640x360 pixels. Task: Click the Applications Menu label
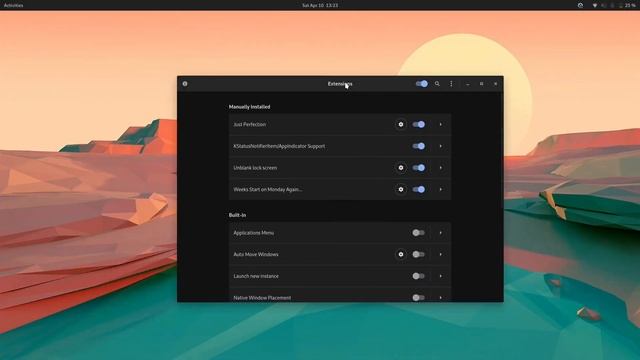(x=253, y=233)
